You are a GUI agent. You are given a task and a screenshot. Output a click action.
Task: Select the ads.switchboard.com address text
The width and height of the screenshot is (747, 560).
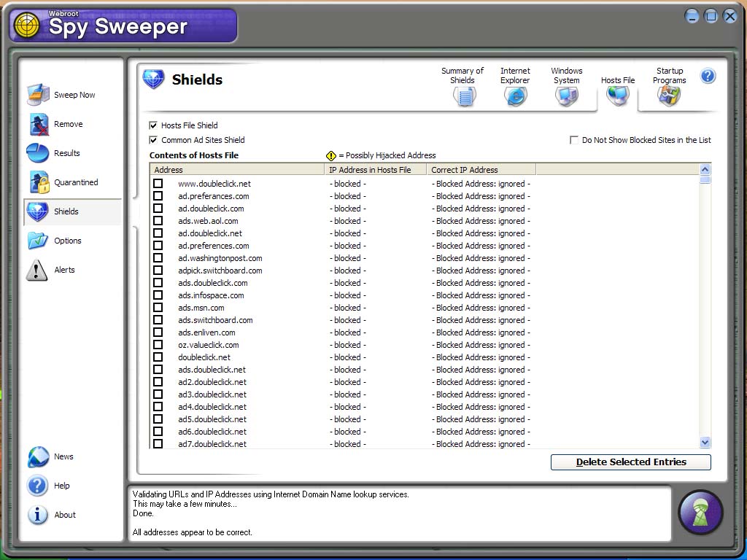point(215,320)
